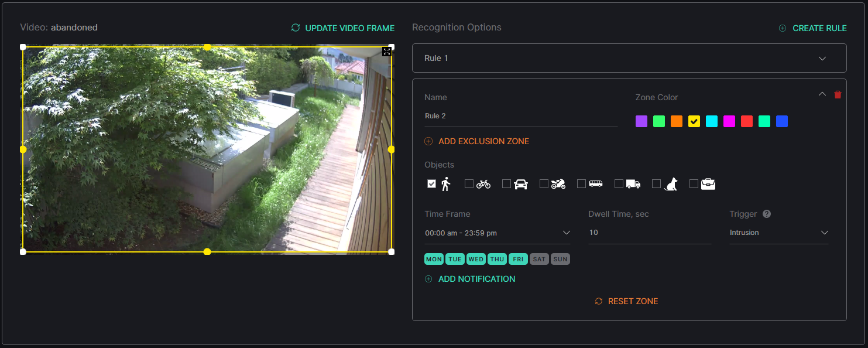Select the cyan zone color swatch

[712, 121]
